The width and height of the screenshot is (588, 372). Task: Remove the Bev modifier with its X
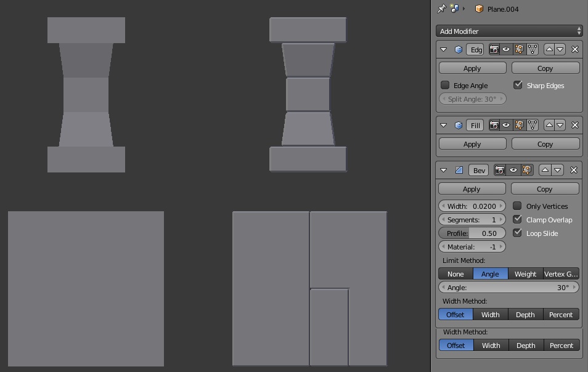pos(574,170)
